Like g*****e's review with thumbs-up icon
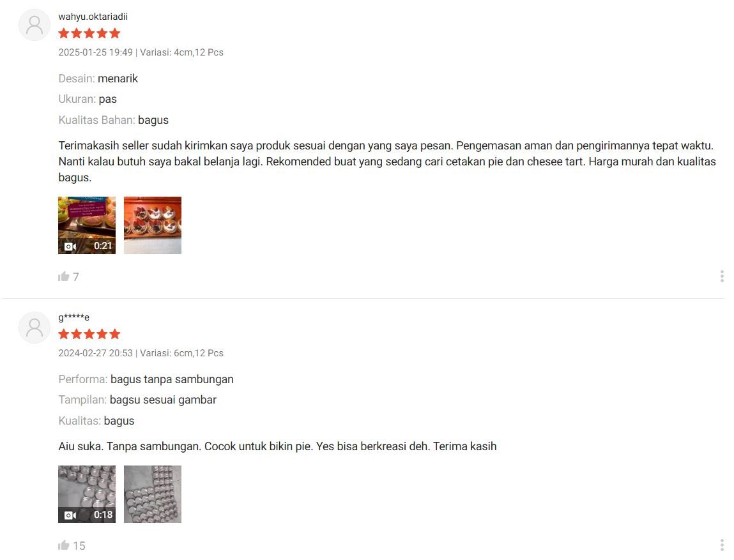Screen dimensions: 734x560 [64, 545]
